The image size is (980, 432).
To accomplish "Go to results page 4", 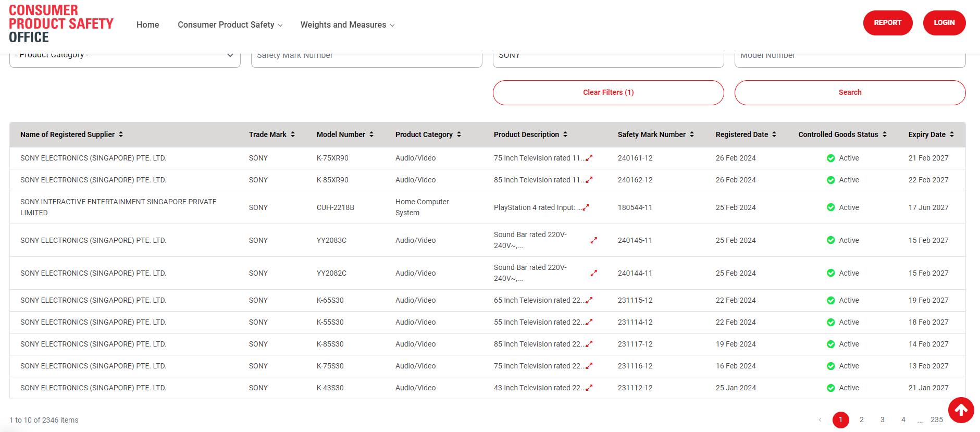I will (x=903, y=419).
